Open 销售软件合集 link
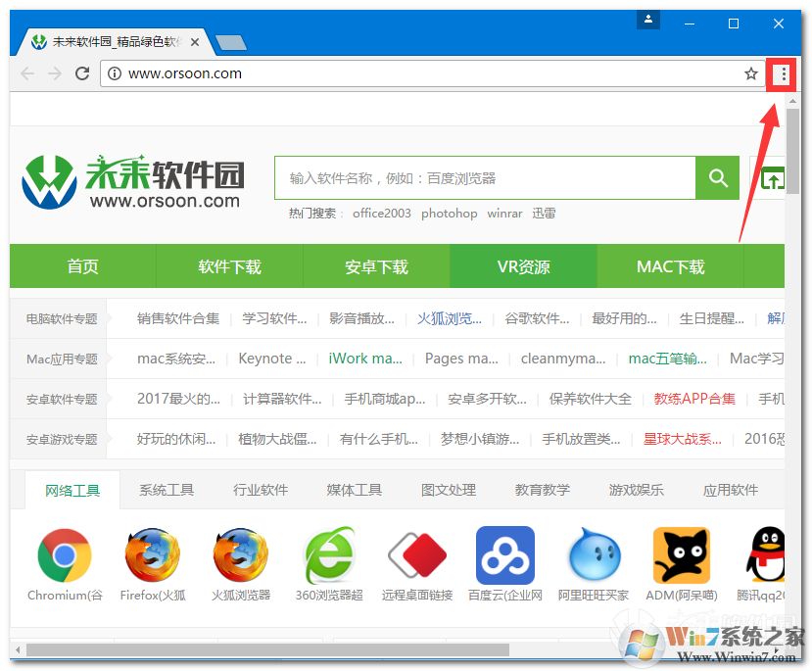Image resolution: width=812 pixels, height=671 pixels. pos(178,318)
